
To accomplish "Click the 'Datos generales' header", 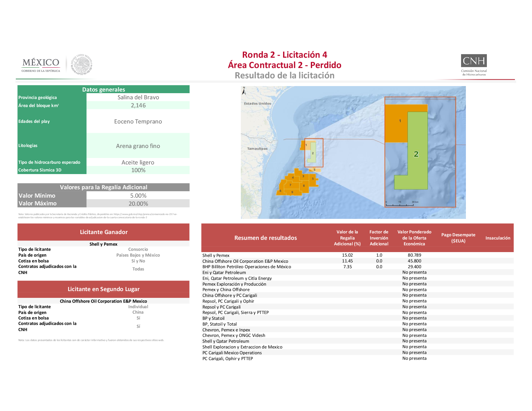I will (103, 89).
